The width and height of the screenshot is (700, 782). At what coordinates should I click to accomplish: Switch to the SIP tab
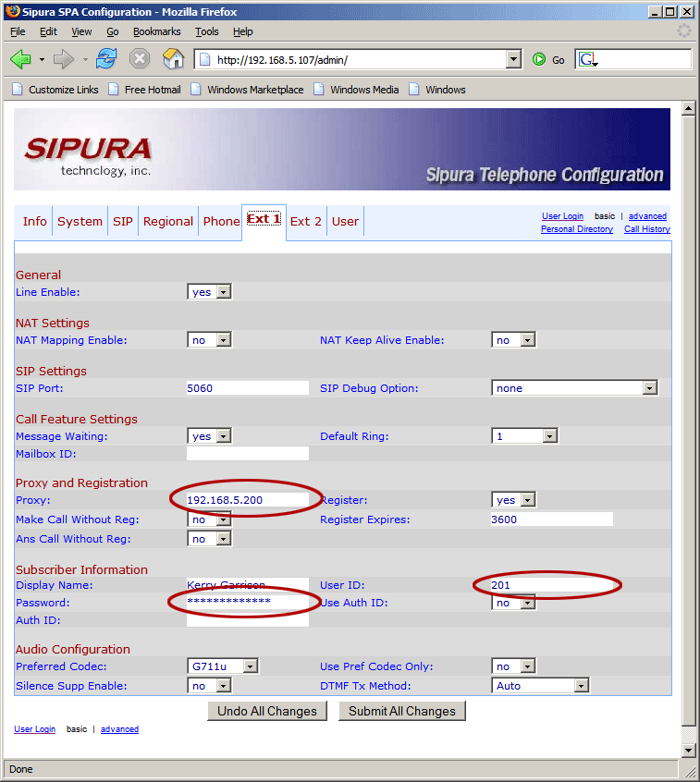point(123,221)
